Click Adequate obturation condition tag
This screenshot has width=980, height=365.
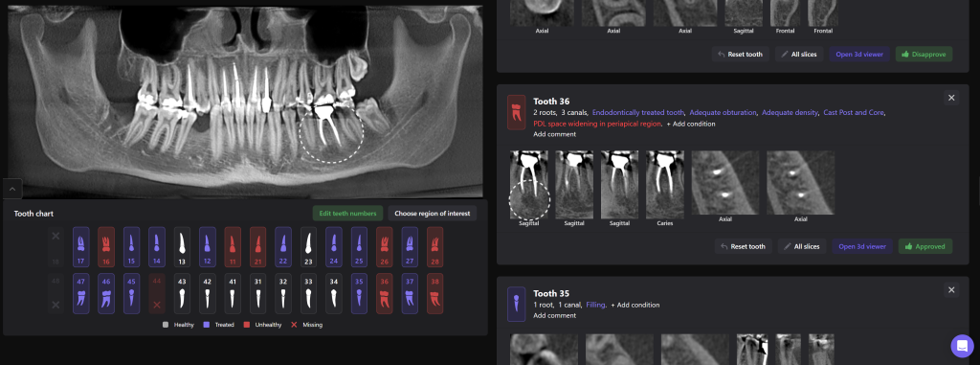(x=724, y=113)
